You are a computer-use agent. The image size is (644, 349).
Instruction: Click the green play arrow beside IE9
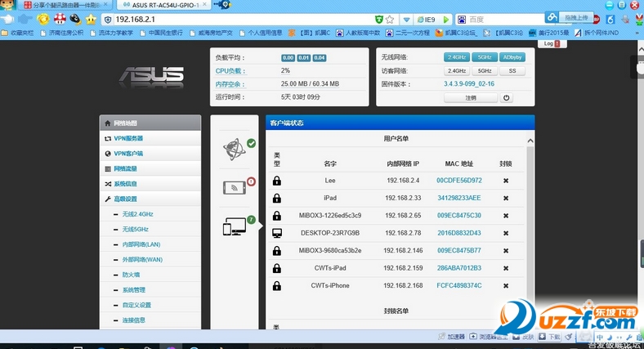[446, 20]
